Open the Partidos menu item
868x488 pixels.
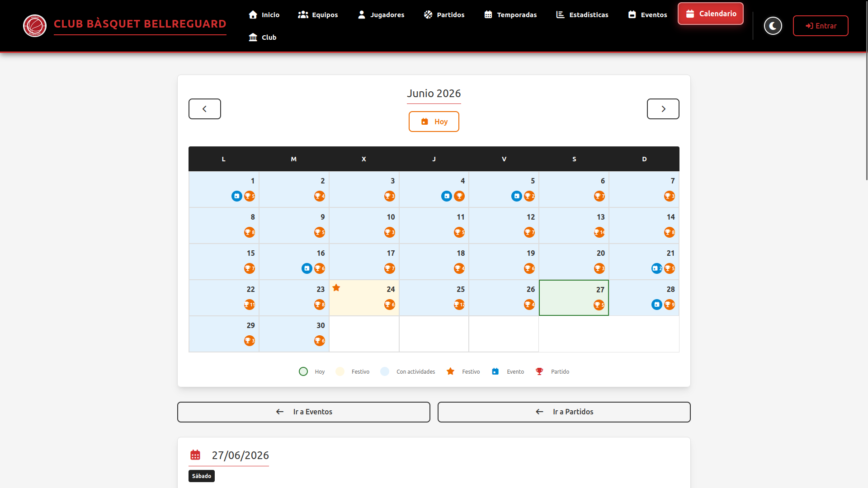(x=444, y=14)
